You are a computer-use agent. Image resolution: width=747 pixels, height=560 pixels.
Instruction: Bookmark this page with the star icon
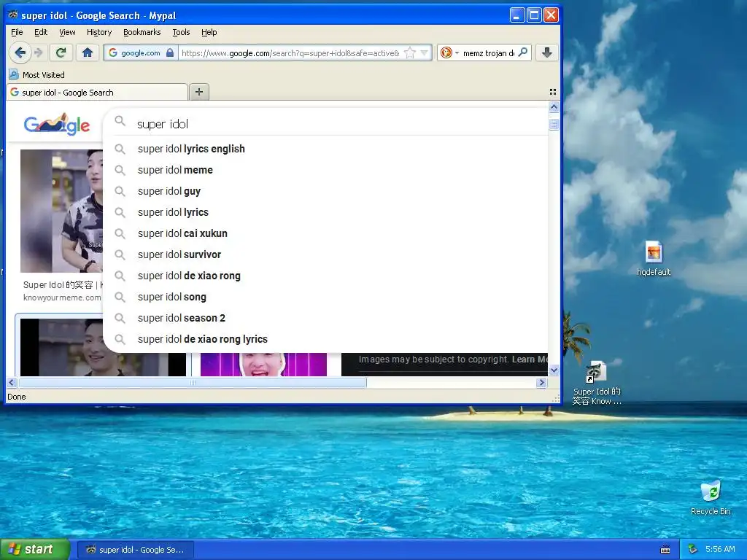point(409,52)
